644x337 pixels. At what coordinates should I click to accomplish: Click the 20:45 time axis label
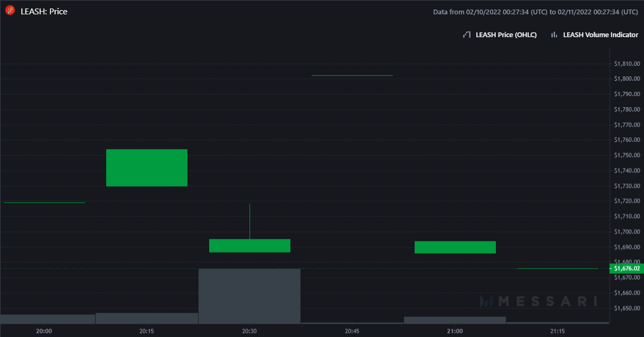click(x=352, y=331)
